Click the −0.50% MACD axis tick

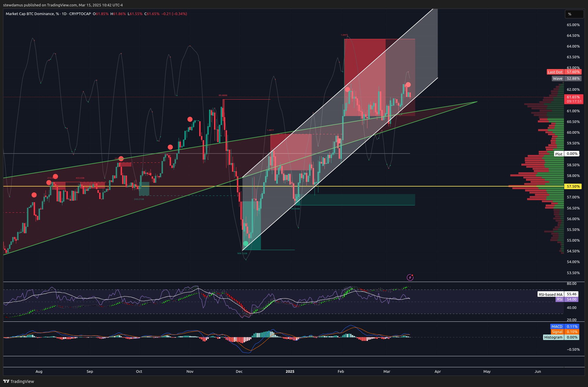[x=573, y=349]
